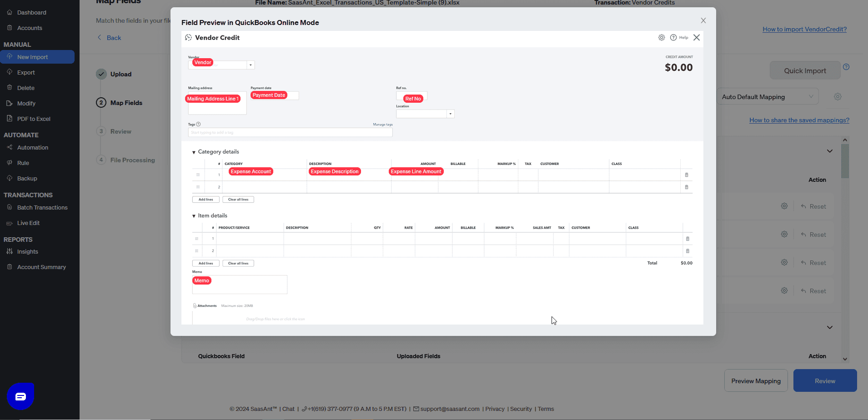Click the Attachments paperclip icon
Screen dimensions: 868x420
point(194,305)
